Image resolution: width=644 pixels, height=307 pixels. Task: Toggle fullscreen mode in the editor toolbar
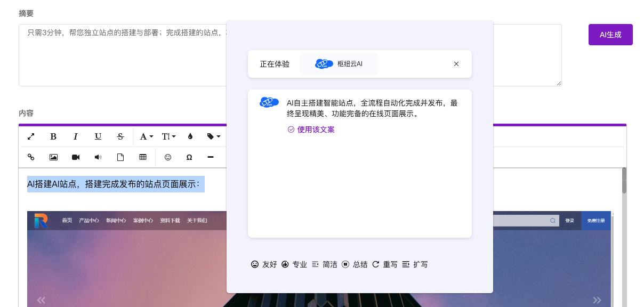click(x=31, y=136)
